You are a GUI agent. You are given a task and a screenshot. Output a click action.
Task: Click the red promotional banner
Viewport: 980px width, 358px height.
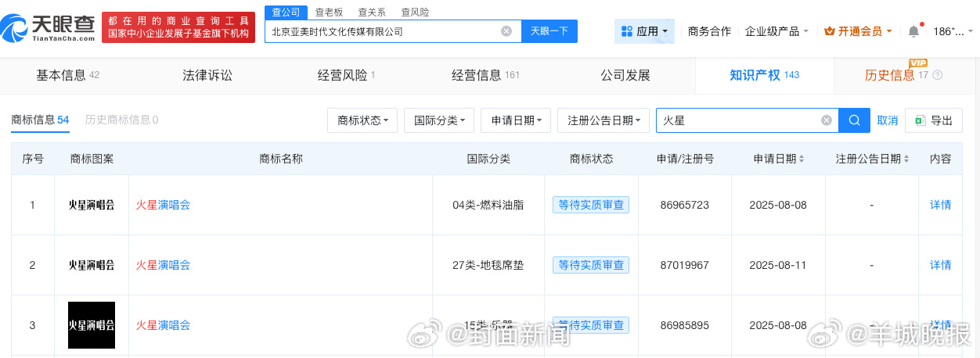(178, 28)
